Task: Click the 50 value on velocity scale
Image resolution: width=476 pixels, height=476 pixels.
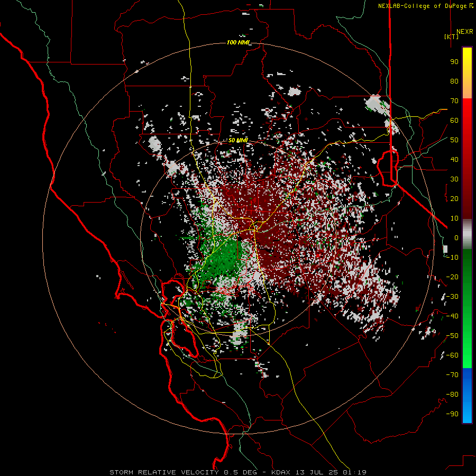Action: point(454,140)
